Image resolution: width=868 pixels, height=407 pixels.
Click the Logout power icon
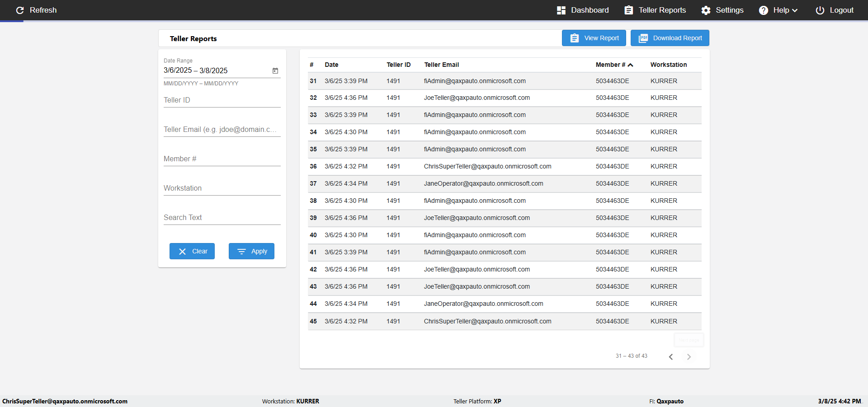pos(820,10)
